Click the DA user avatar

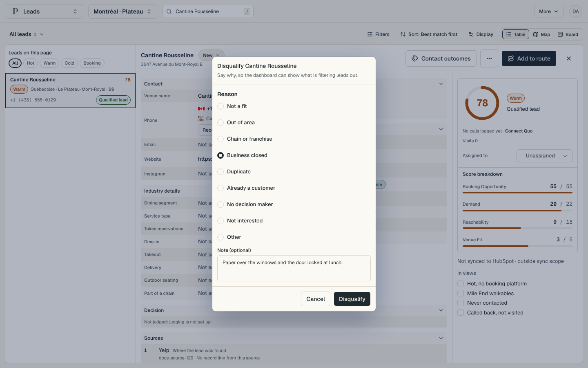[x=575, y=11]
